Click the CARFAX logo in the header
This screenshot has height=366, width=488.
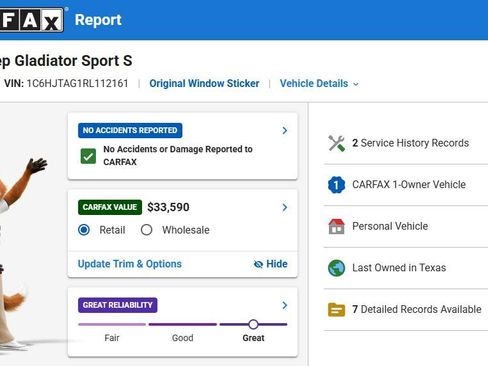point(32,20)
